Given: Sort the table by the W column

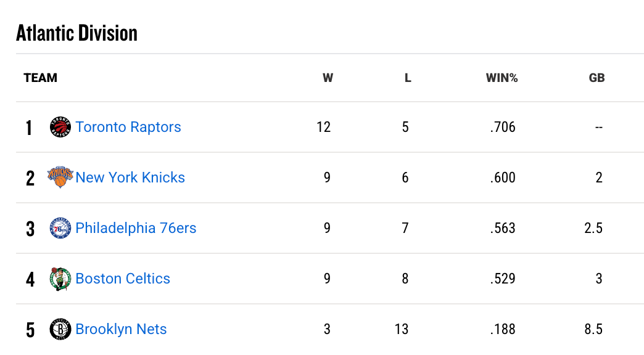Looking at the screenshot, I should [x=328, y=78].
